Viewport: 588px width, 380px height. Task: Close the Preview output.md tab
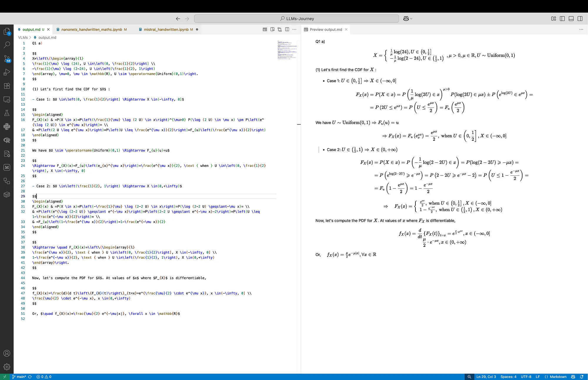346,29
